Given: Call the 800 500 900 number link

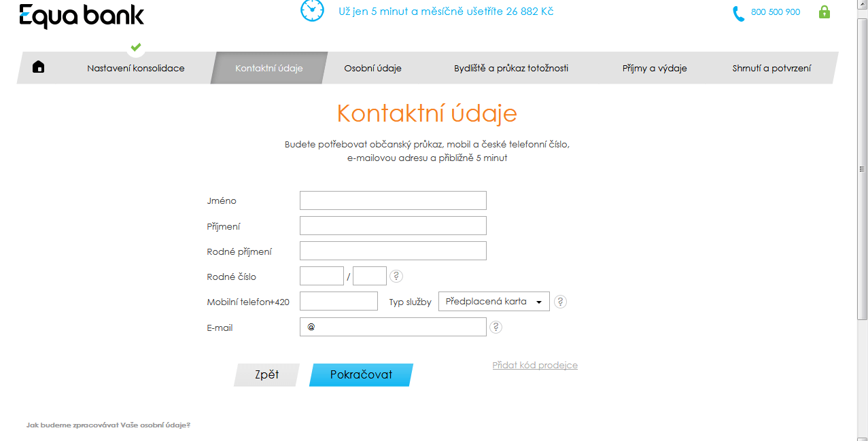Looking at the screenshot, I should [x=775, y=12].
